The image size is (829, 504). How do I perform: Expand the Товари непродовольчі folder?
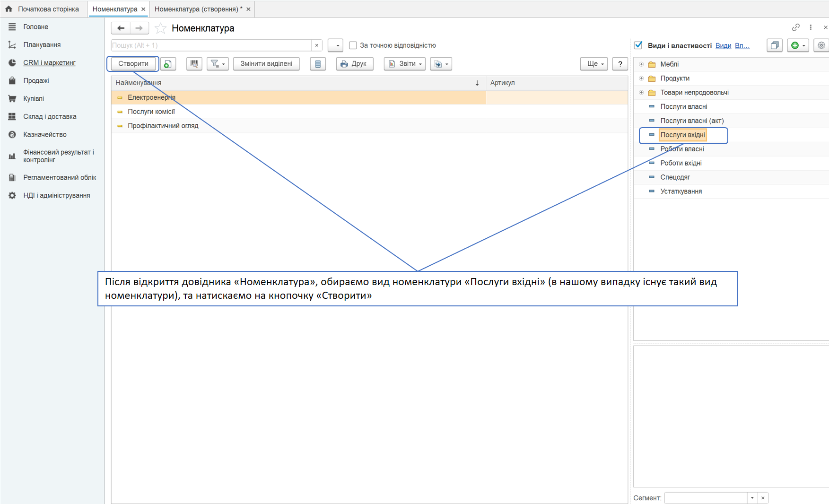click(641, 93)
